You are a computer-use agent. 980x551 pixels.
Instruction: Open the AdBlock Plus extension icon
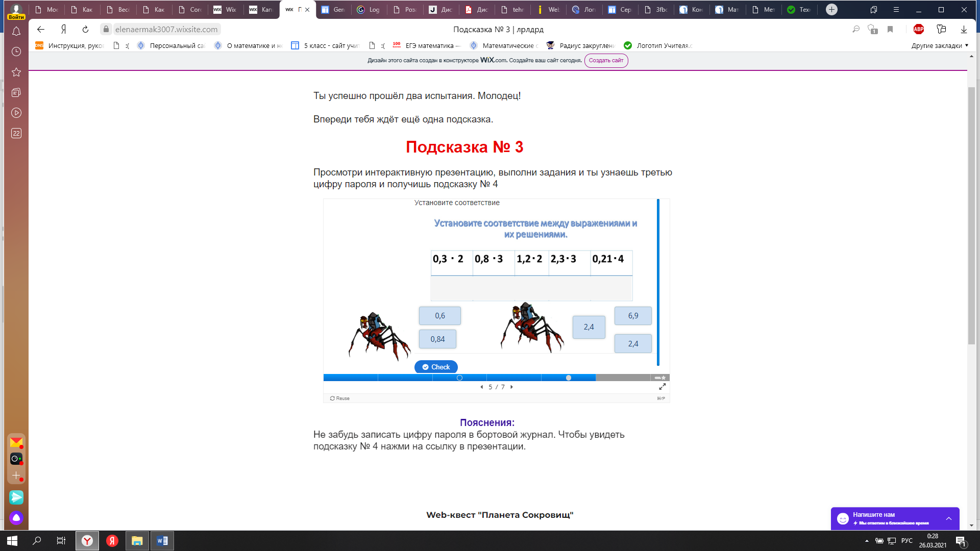tap(919, 30)
